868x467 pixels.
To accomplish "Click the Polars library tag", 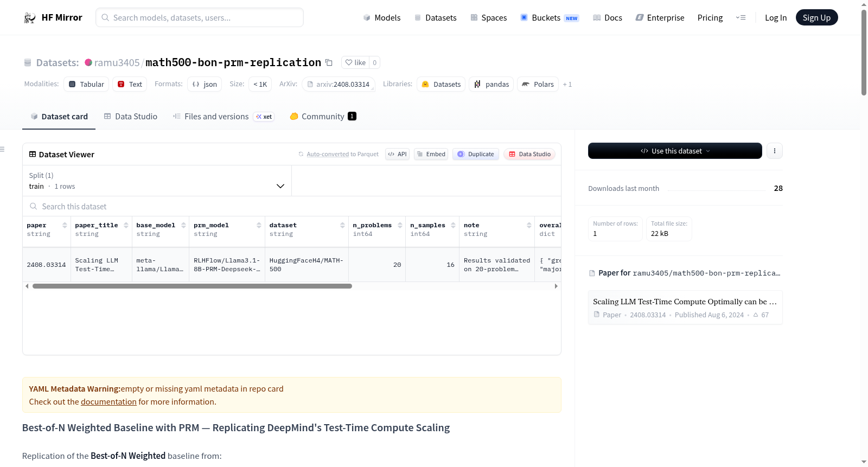I will (x=538, y=84).
